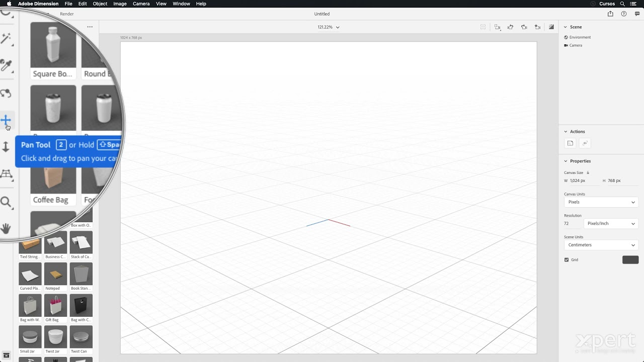
Task: Collapse the Properties panel chevron
Action: tap(566, 161)
